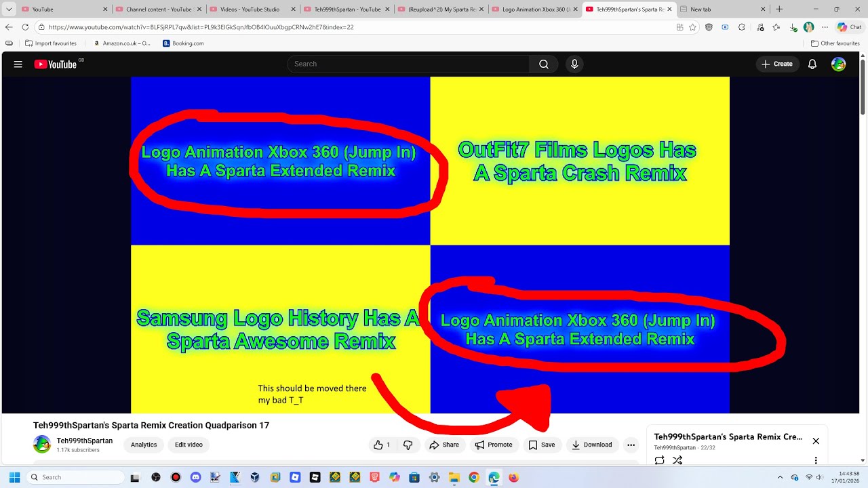The height and width of the screenshot is (488, 868).
Task: Promote this video
Action: (x=494, y=445)
